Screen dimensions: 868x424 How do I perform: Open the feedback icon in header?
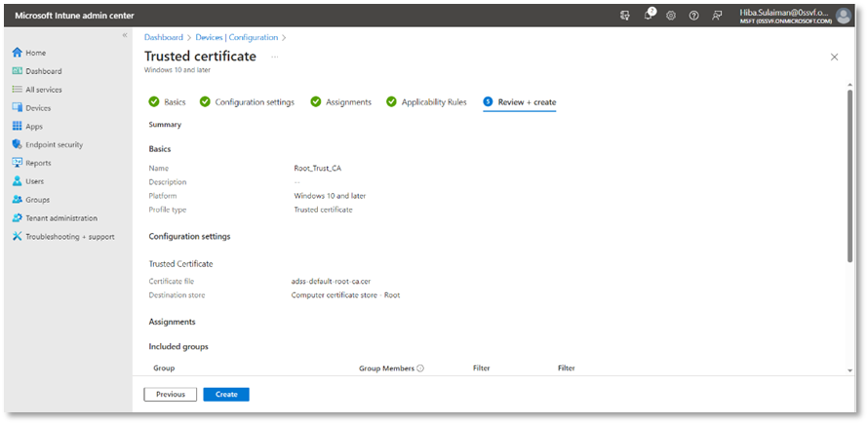[718, 16]
